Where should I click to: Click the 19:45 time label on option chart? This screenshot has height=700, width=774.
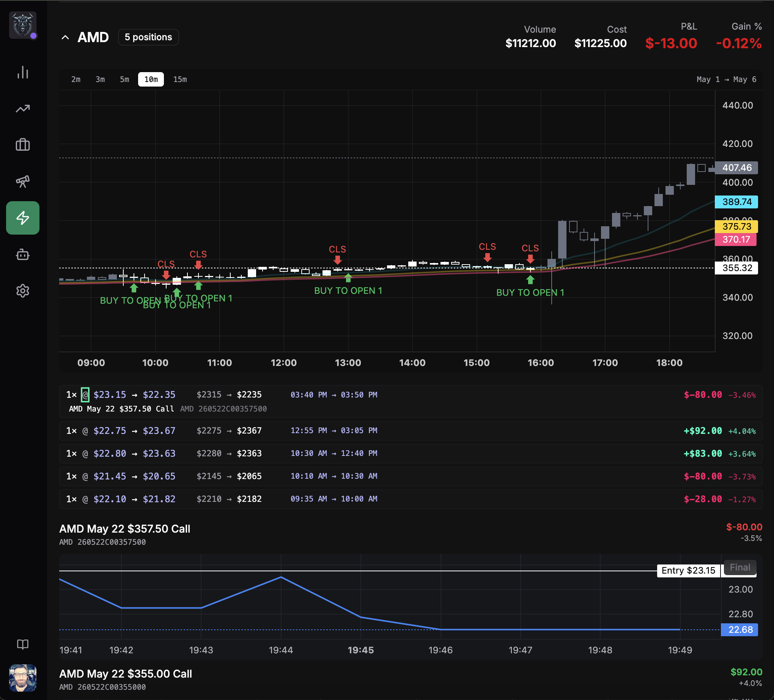point(360,650)
